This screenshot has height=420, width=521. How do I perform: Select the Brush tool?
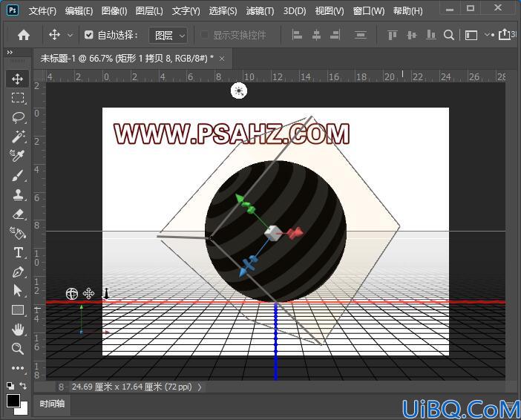(17, 175)
